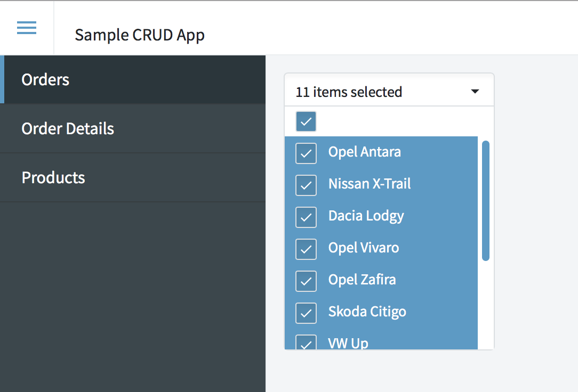The height and width of the screenshot is (392, 578).
Task: Click the Skoda Citigo row label
Action: click(x=367, y=312)
